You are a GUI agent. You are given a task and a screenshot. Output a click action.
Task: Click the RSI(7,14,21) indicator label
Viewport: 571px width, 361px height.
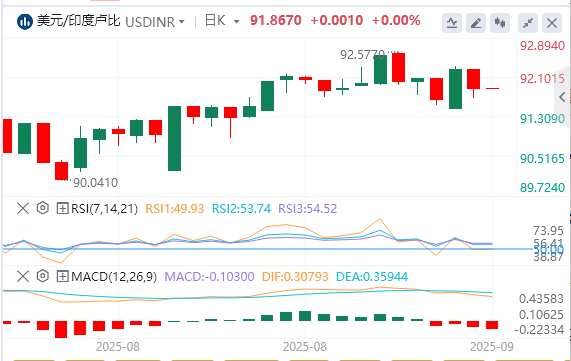[x=104, y=208]
